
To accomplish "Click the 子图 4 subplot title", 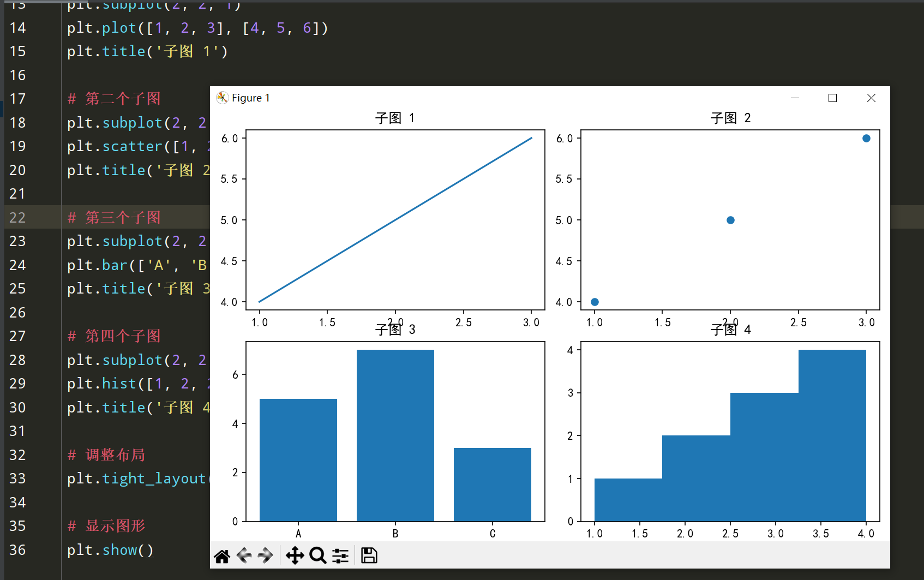I will [730, 330].
